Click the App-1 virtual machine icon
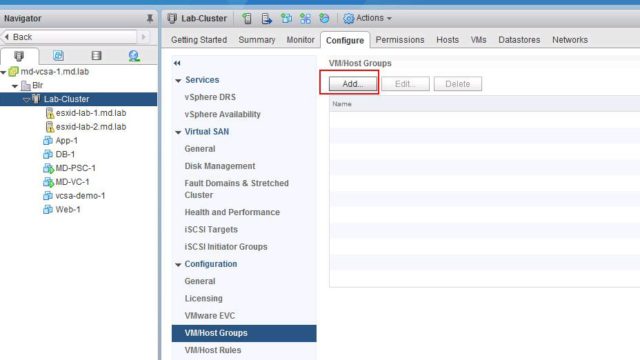The image size is (640, 360). [48, 140]
